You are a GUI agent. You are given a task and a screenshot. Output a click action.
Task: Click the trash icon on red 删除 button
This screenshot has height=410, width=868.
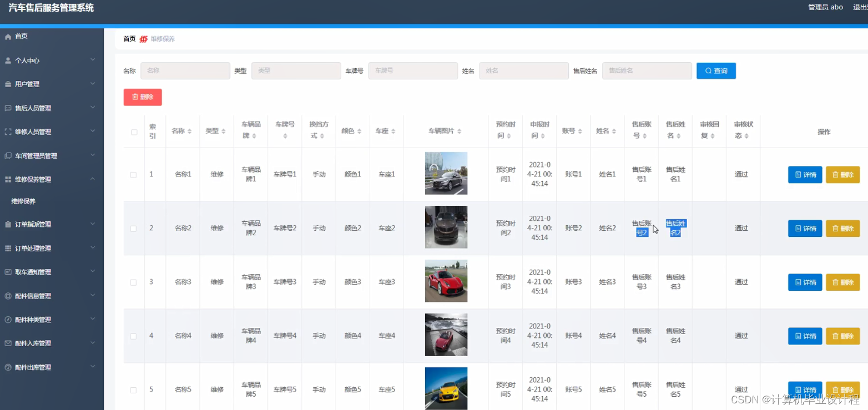pyautogui.click(x=135, y=97)
